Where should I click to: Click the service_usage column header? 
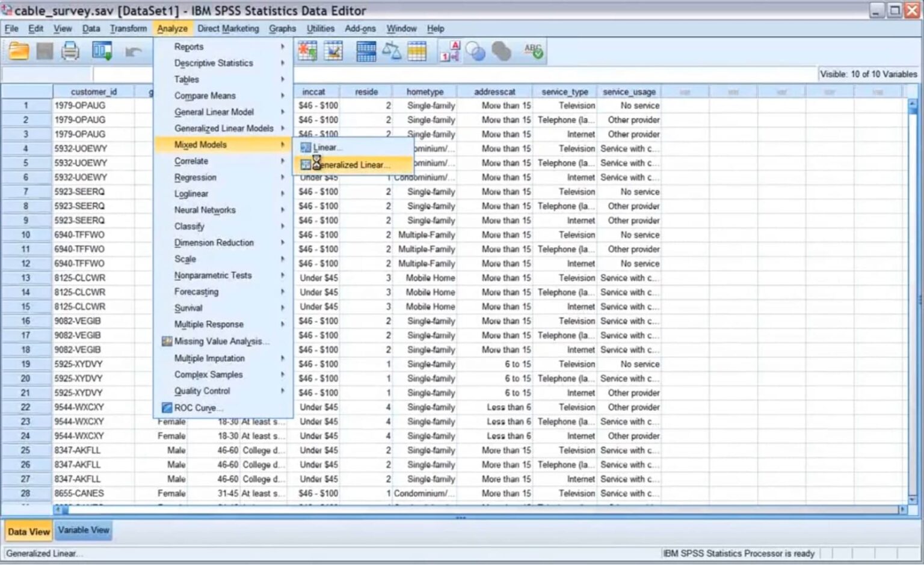[x=629, y=92]
